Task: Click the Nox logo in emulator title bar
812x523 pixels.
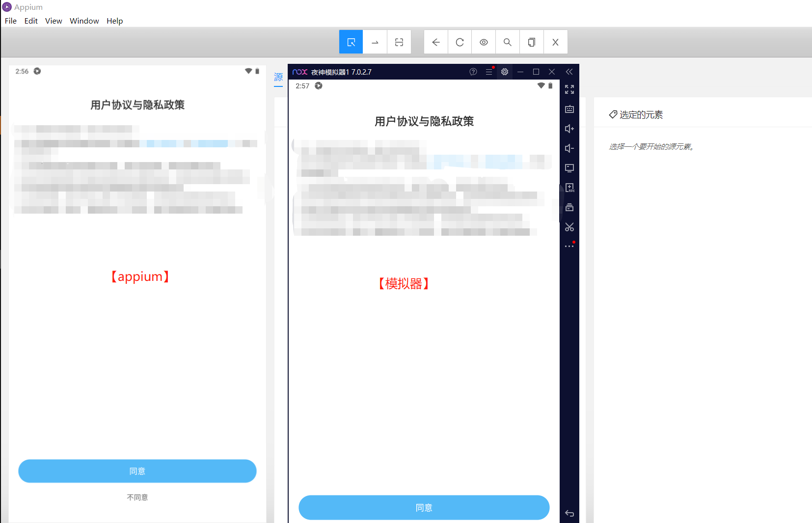Action: 300,72
